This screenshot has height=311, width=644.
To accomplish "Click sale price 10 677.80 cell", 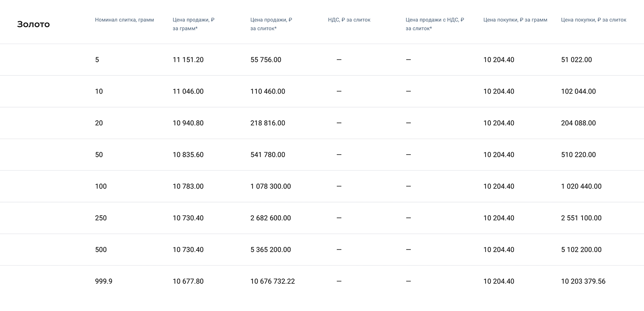I will pyautogui.click(x=188, y=281).
